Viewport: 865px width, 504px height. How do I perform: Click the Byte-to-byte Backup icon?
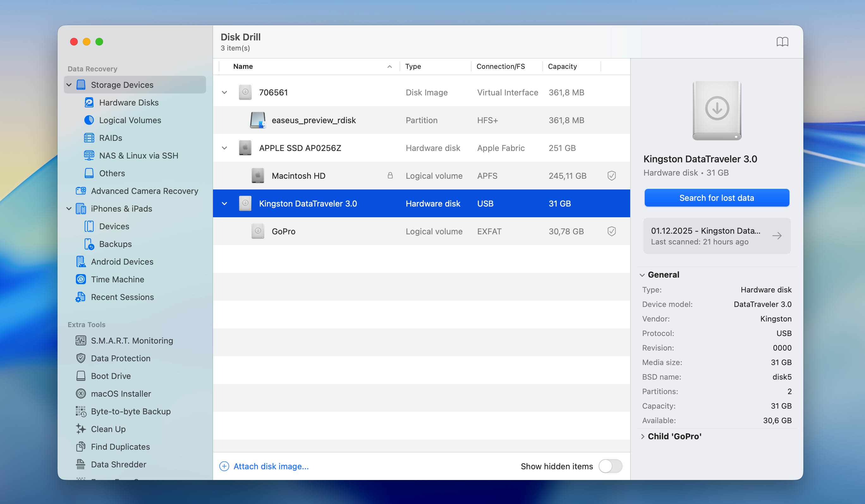(x=81, y=411)
